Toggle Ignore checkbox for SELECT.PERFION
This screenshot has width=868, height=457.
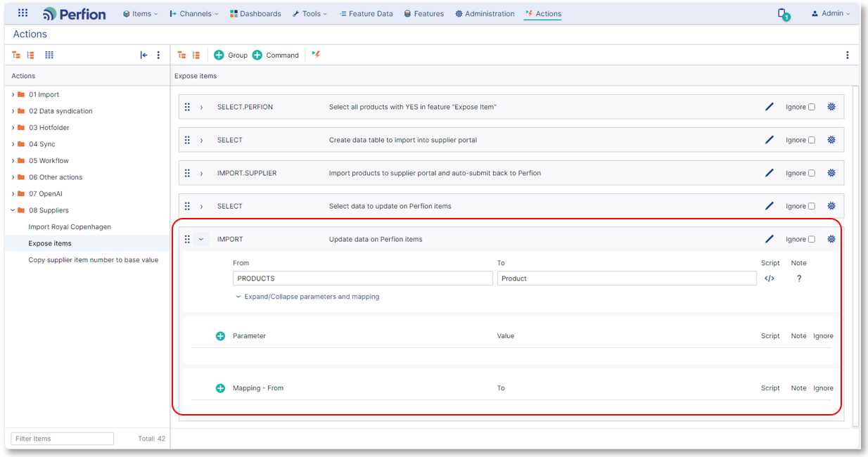[x=811, y=107]
